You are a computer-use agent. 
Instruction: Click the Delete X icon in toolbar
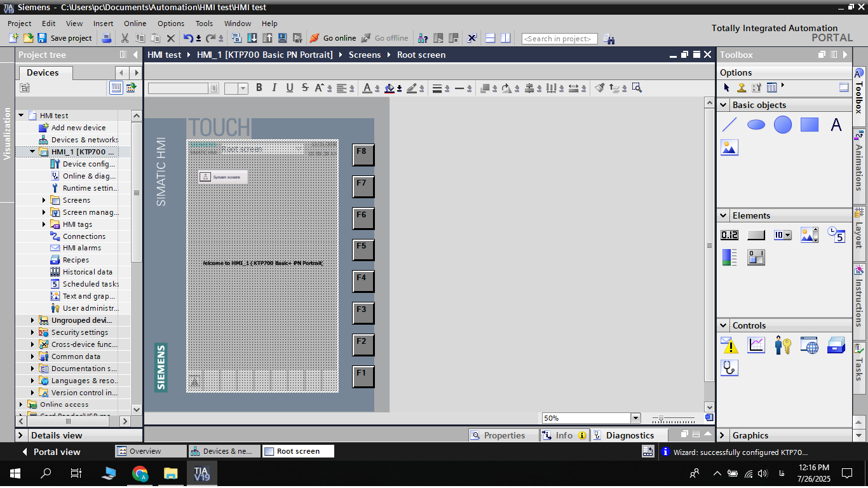(170, 38)
